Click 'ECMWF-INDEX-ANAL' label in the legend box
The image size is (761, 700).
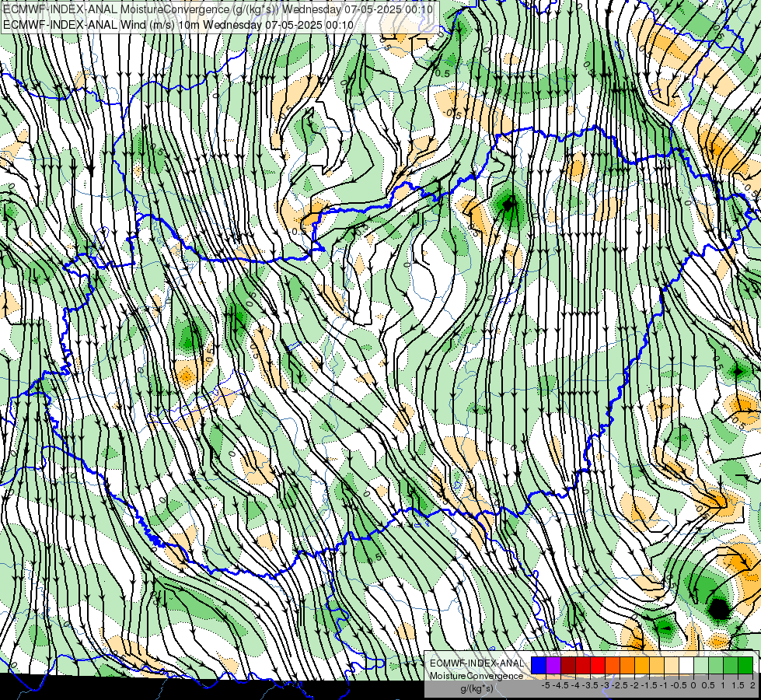pos(477,663)
